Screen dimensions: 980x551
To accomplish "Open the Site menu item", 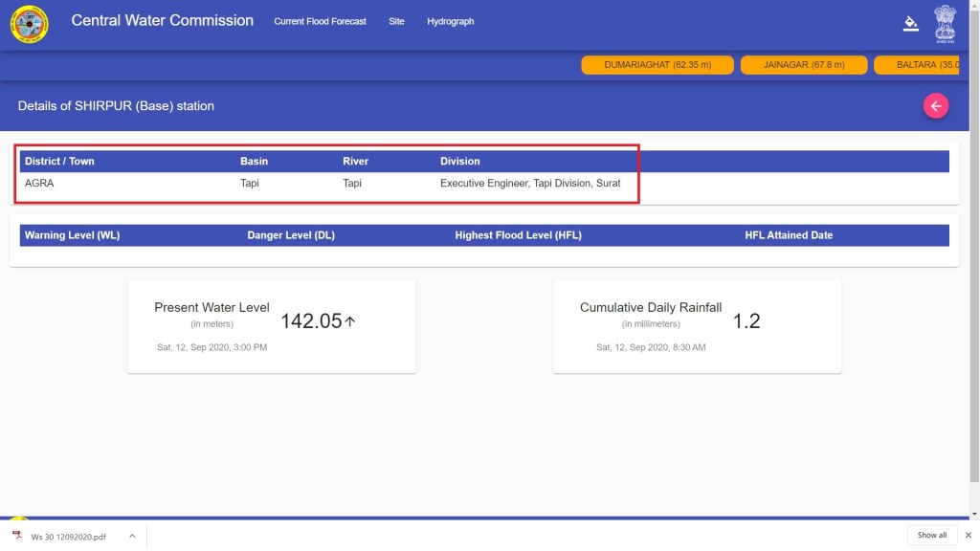I will click(x=396, y=21).
